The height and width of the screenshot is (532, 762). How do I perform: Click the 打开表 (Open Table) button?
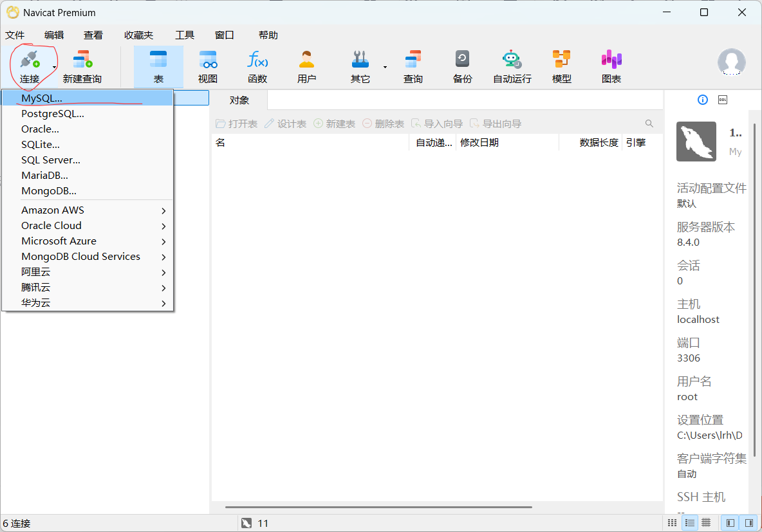(237, 124)
